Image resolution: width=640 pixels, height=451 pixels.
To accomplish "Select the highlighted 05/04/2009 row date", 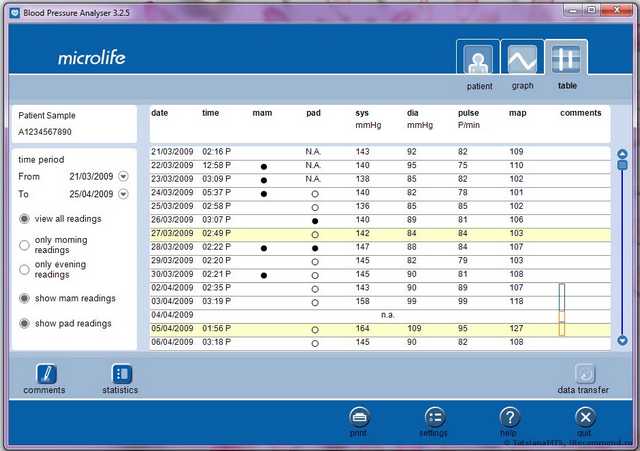I will pyautogui.click(x=172, y=328).
